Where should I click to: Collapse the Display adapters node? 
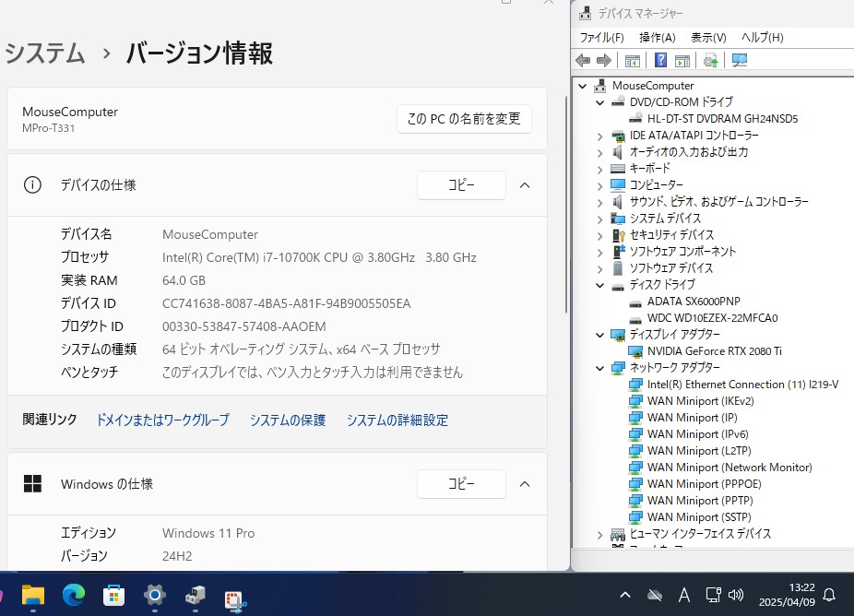pos(600,335)
